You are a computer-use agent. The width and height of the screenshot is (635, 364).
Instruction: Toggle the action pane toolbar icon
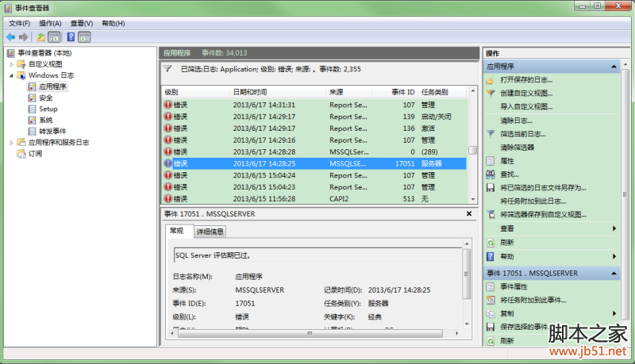pyautogui.click(x=84, y=37)
